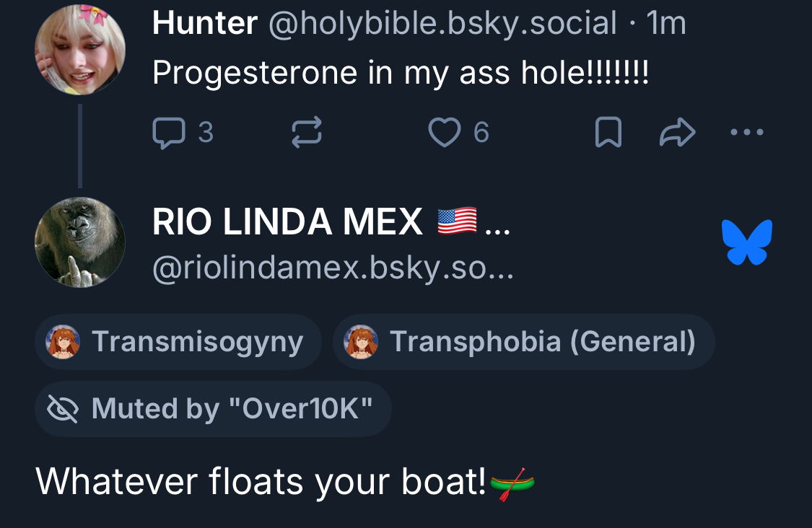Screen dimensions: 812x528
Task: Open the gorilla avatar of RIO LINDA MEX
Action: point(80,242)
